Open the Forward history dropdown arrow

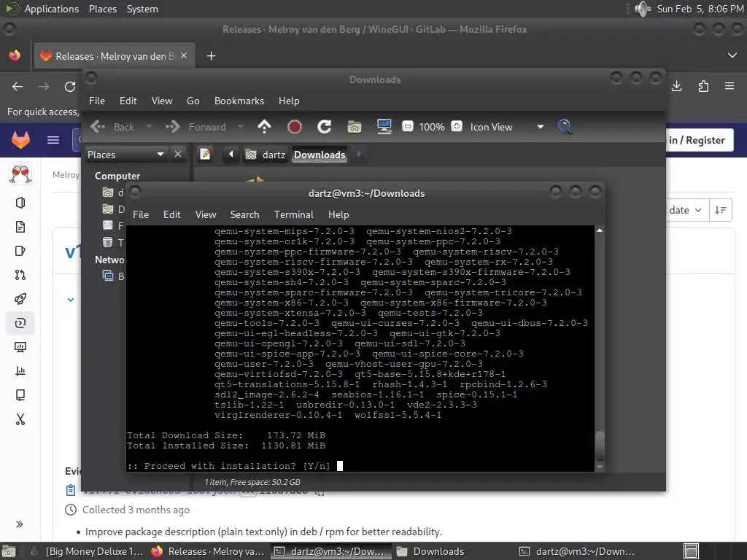click(x=241, y=127)
